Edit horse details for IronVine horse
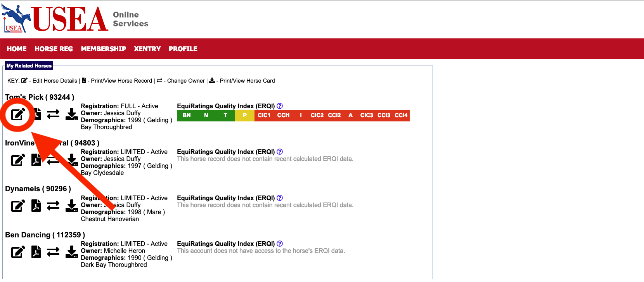Image resolution: width=644 pixels, height=282 pixels. coord(18,160)
